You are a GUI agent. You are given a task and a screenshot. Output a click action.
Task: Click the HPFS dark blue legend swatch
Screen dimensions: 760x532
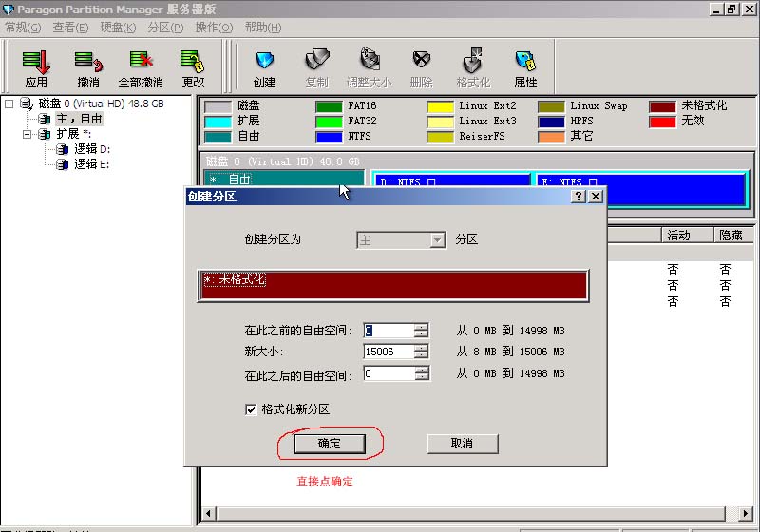pos(552,122)
